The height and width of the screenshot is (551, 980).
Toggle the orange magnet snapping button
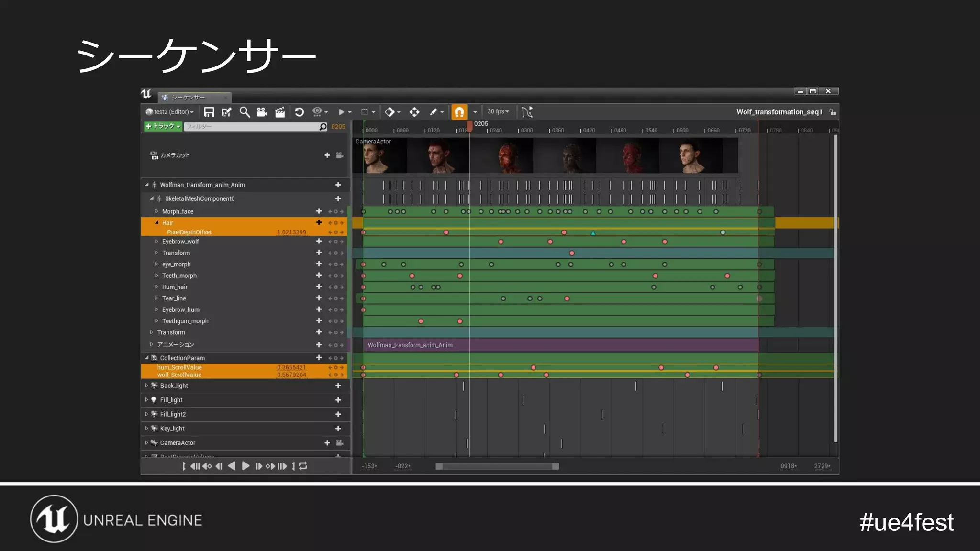tap(459, 112)
